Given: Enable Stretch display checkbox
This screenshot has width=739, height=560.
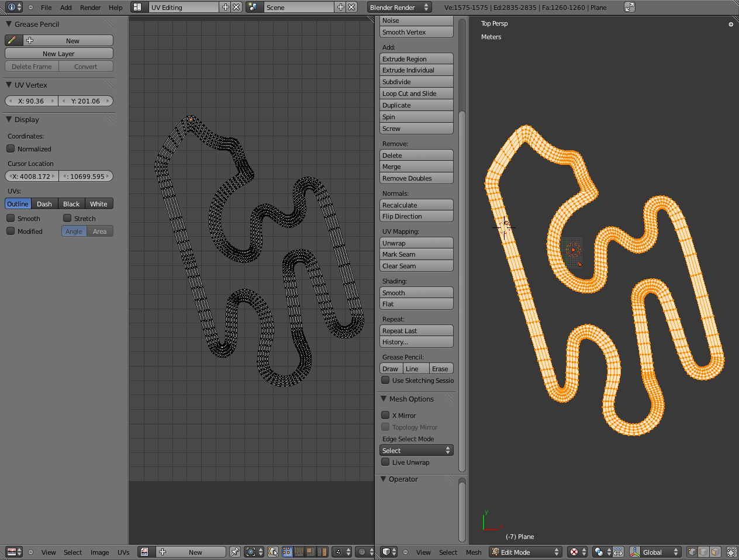Looking at the screenshot, I should [x=67, y=218].
